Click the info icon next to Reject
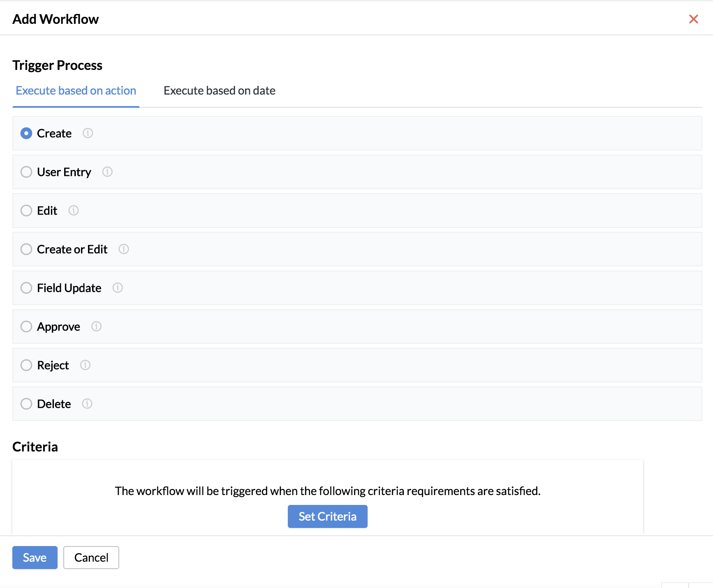 coord(85,365)
